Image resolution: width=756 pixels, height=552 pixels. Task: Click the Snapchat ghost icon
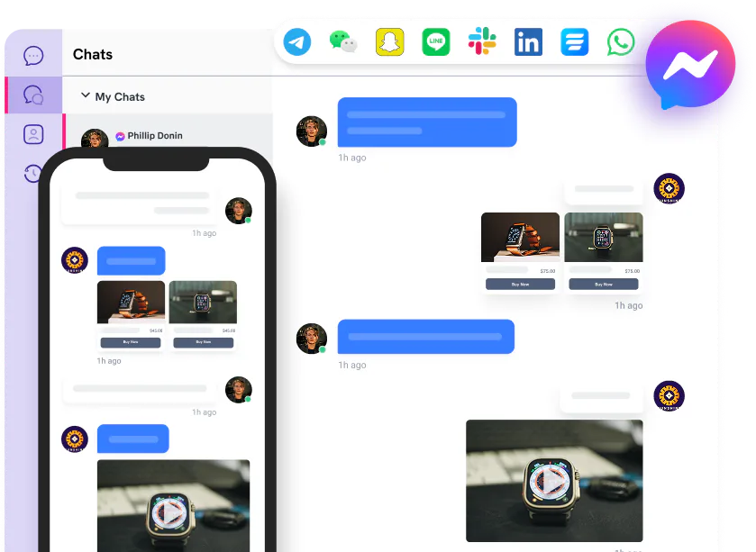[x=389, y=42]
